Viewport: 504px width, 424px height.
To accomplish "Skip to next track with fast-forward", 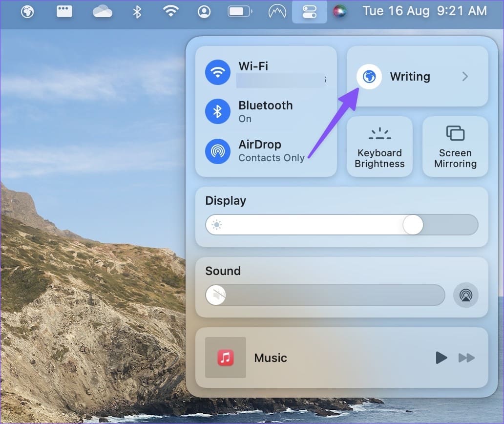I will pos(466,358).
